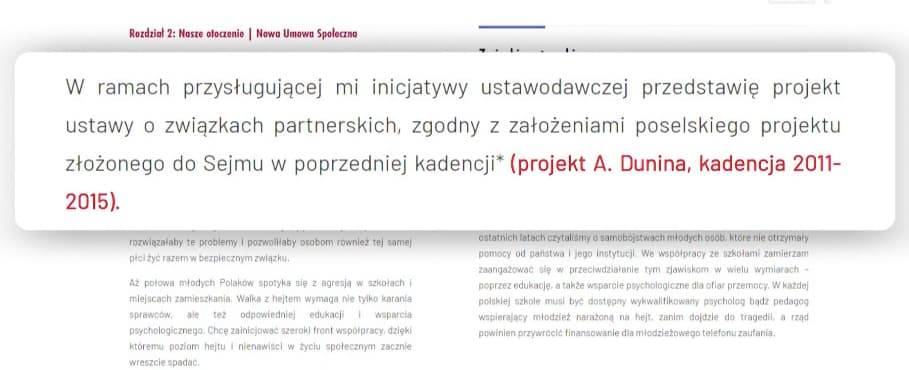
Task: Click the paragraph starting 'Aż połowa młodych Polaków'
Action: pyautogui.click(x=270, y=322)
